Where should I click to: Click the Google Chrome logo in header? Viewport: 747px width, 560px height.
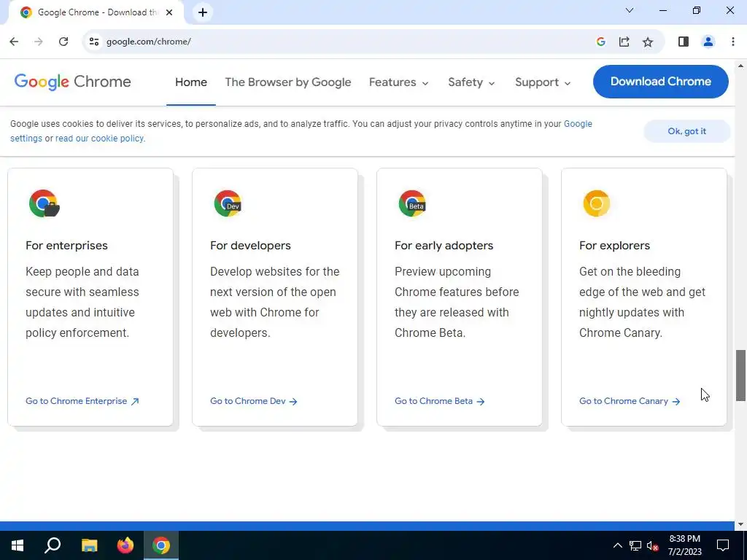72,82
